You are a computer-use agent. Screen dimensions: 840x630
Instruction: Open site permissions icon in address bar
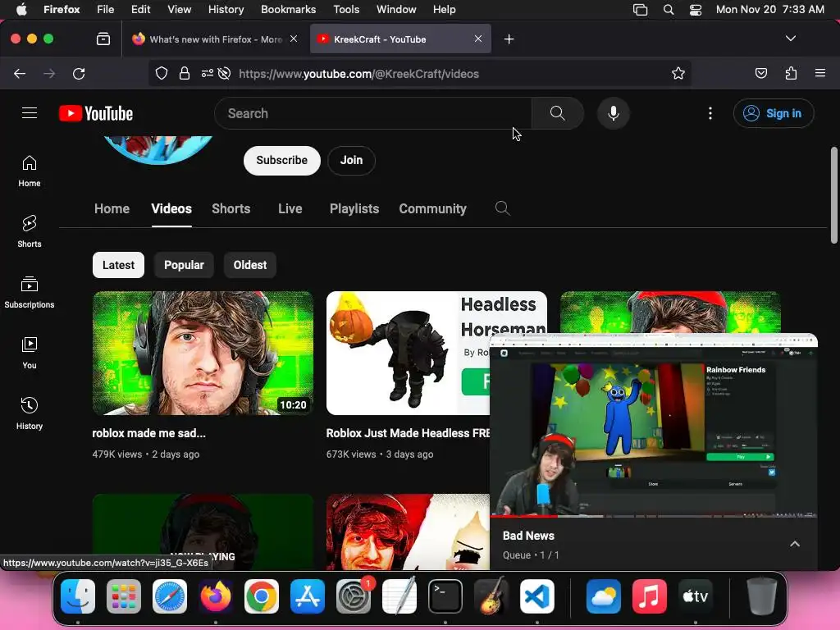(x=208, y=73)
